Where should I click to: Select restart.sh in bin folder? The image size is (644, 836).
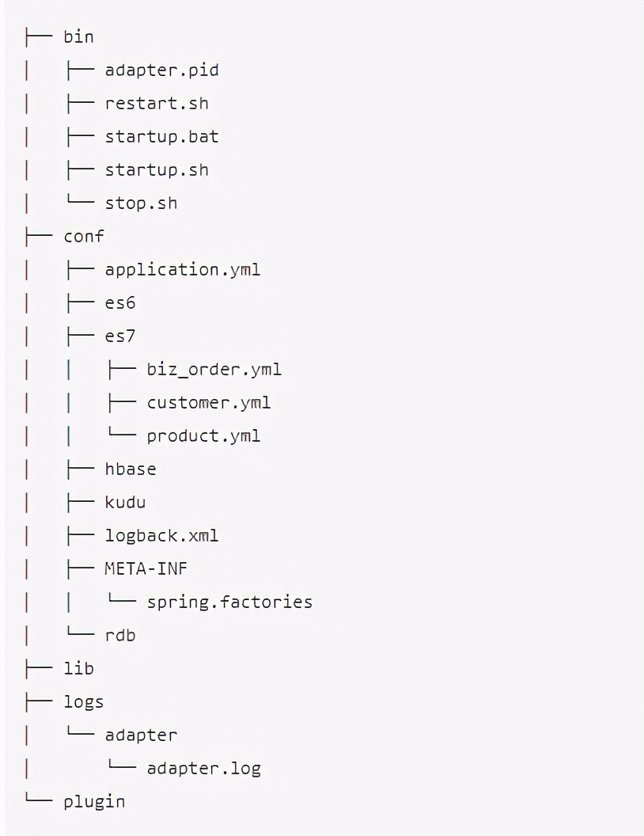[x=157, y=104]
